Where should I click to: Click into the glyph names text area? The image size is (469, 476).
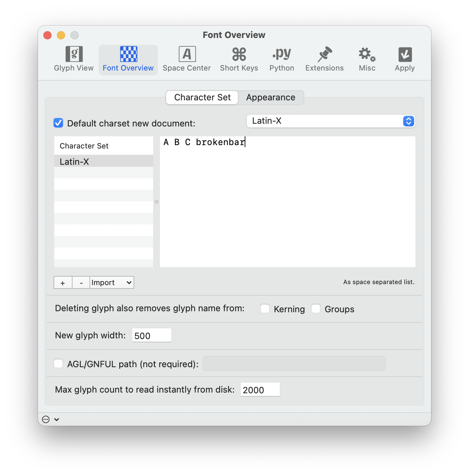(288, 202)
